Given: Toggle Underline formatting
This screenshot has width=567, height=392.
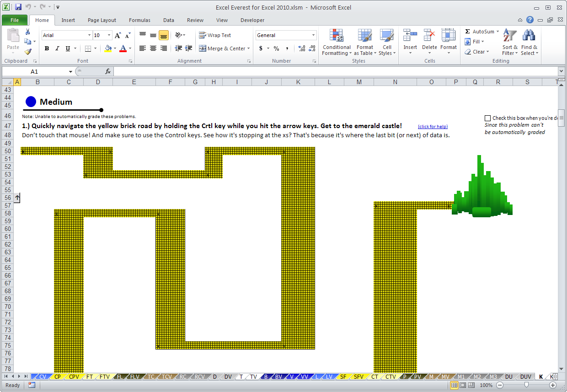Looking at the screenshot, I should coord(68,48).
